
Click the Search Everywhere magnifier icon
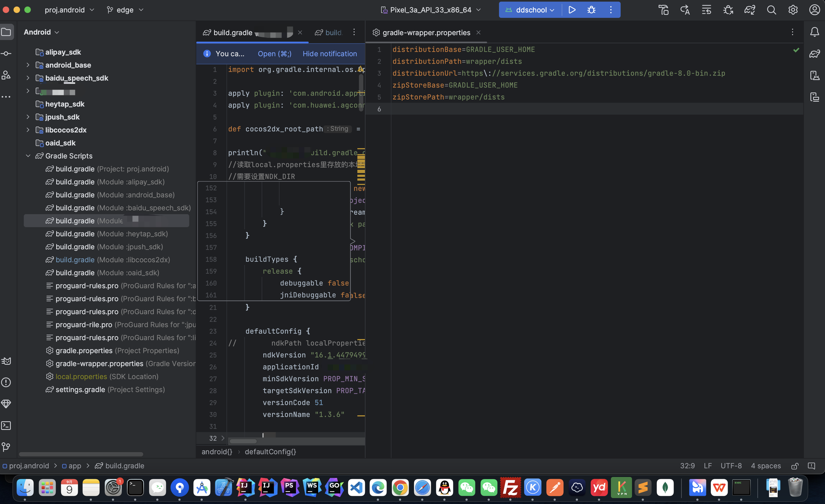(771, 10)
